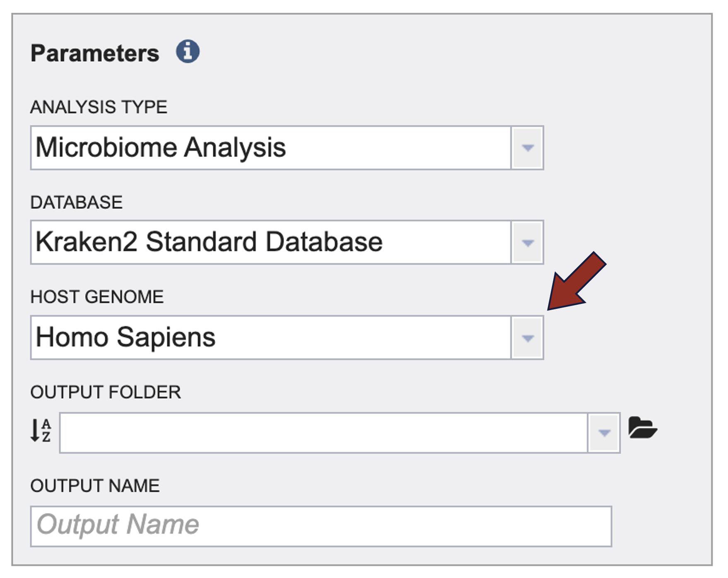The width and height of the screenshot is (728, 578).
Task: Click the Parameters heading
Action: pos(95,53)
